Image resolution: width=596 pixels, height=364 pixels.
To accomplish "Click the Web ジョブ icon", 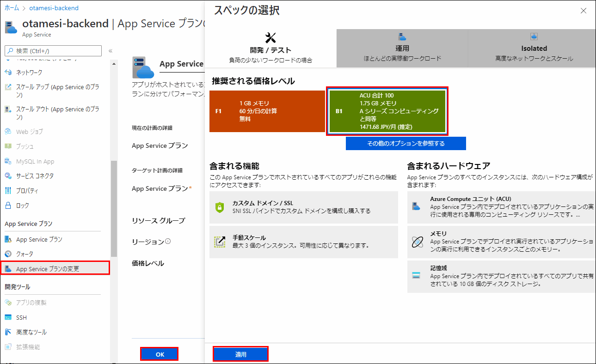I will click(8, 132).
